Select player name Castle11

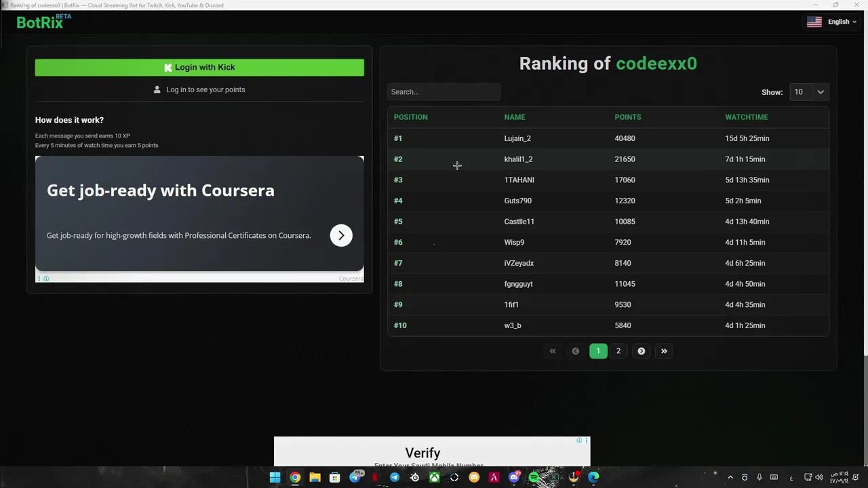click(x=519, y=222)
